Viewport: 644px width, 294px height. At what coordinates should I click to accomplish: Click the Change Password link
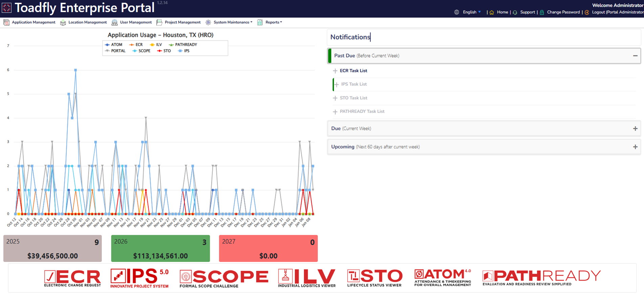coord(563,12)
